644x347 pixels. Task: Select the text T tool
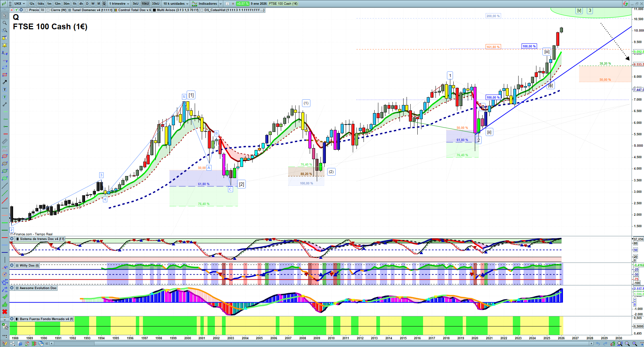(x=5, y=90)
